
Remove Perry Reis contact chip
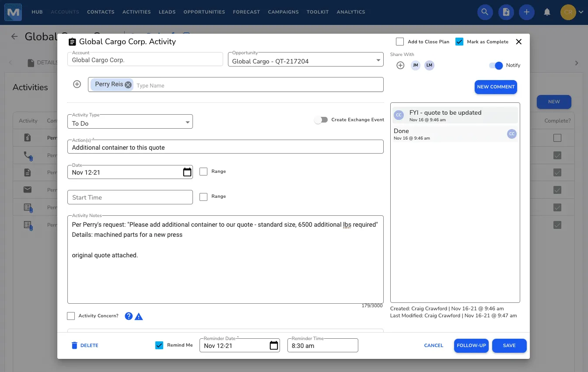click(128, 85)
